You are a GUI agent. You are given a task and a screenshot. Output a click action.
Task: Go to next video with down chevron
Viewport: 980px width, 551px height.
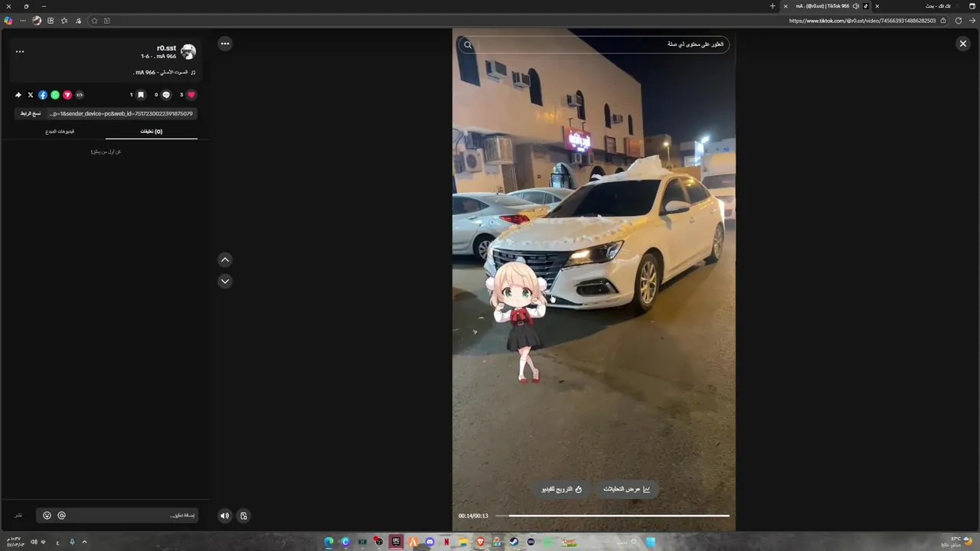click(x=225, y=281)
